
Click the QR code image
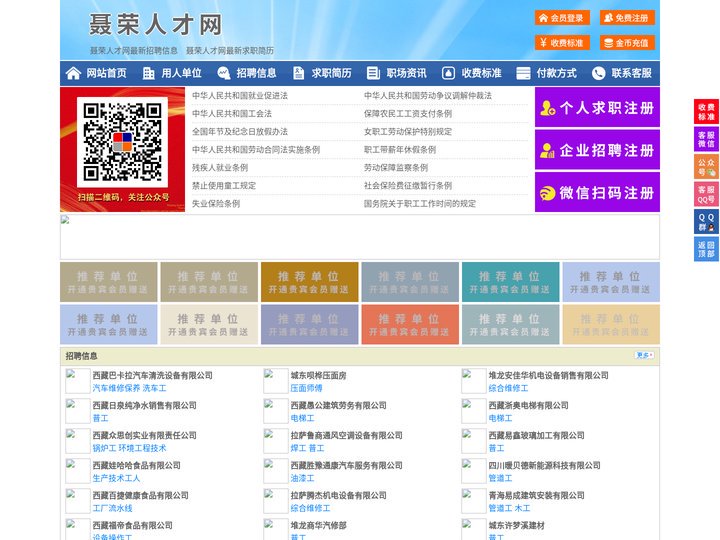coord(122,142)
